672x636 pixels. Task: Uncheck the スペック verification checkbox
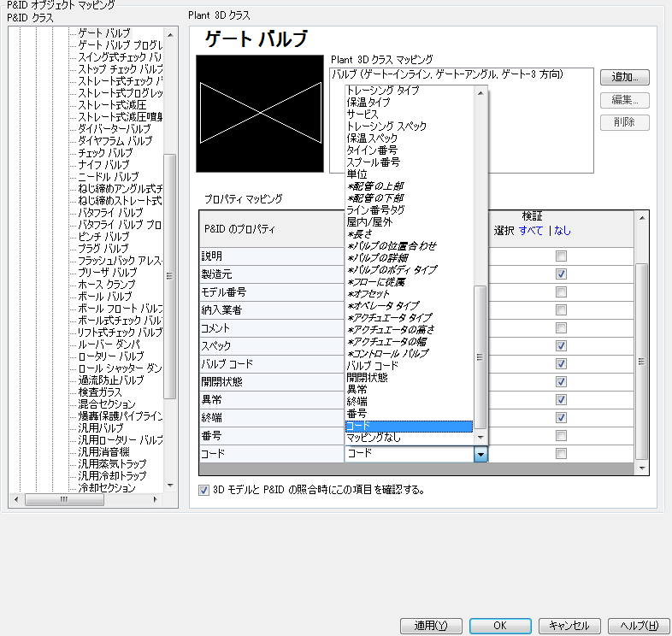coord(561,346)
